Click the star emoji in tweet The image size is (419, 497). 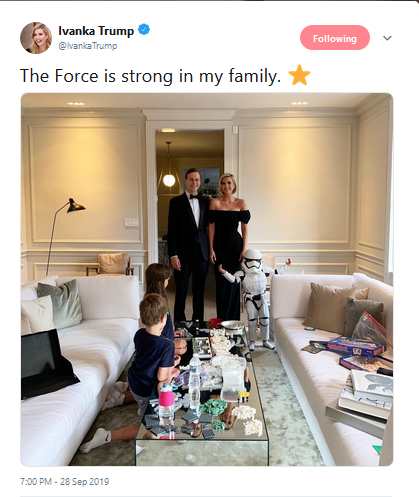pyautogui.click(x=299, y=75)
